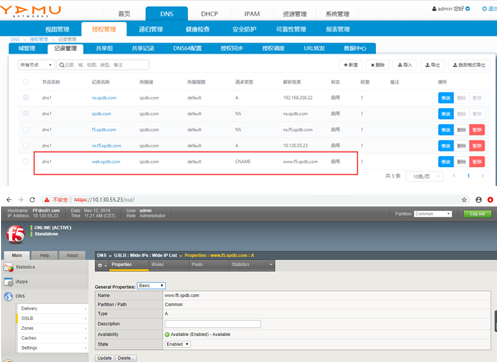Open the browser profile icon
The height and width of the screenshot is (362, 497).
pyautogui.click(x=479, y=200)
